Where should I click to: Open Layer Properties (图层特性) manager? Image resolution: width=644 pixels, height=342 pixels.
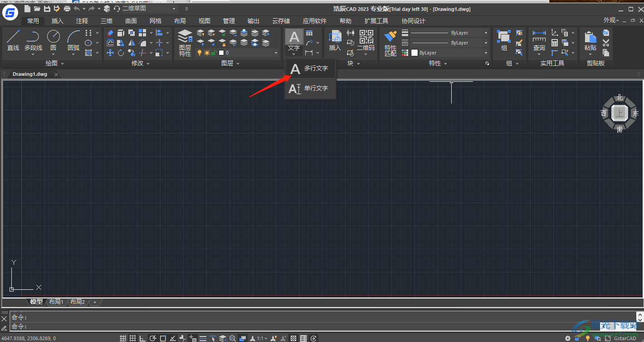click(185, 42)
